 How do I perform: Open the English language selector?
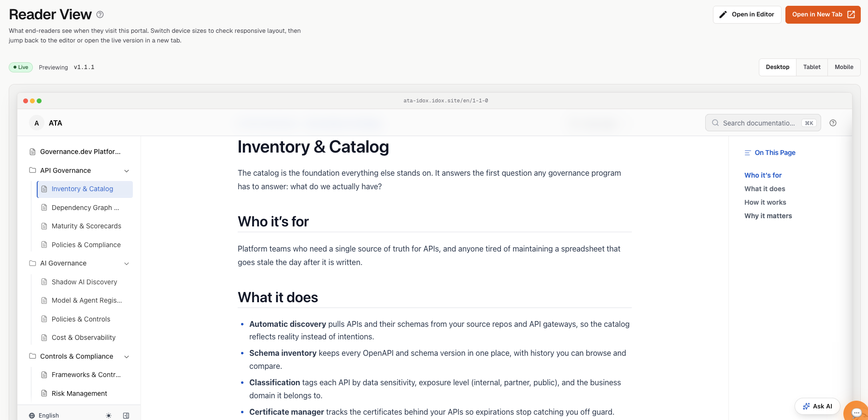pyautogui.click(x=44, y=416)
